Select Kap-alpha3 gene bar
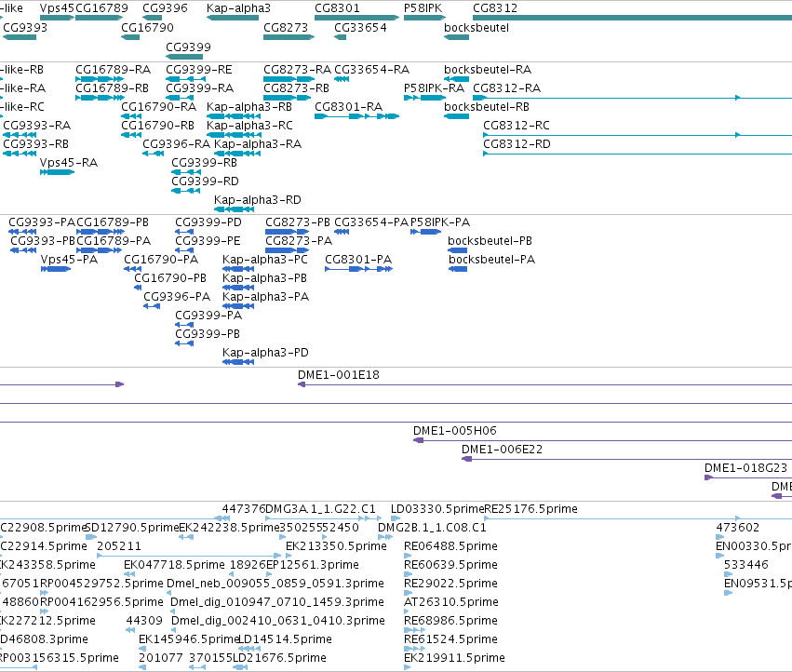Viewport: 792px width, 672px height. 233,18
